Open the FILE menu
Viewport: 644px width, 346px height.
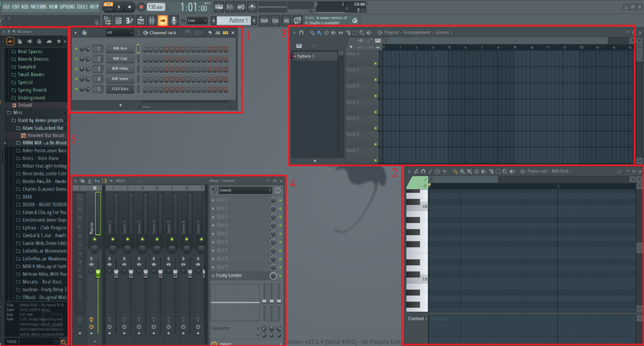tap(7, 7)
